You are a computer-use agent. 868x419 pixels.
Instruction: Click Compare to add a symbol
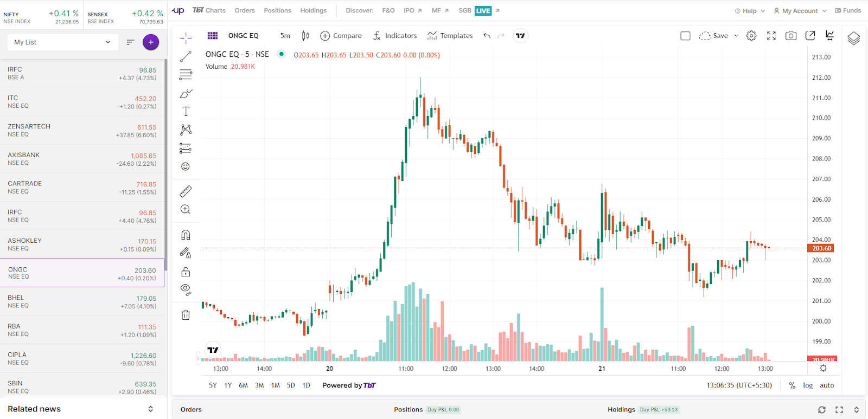point(341,36)
